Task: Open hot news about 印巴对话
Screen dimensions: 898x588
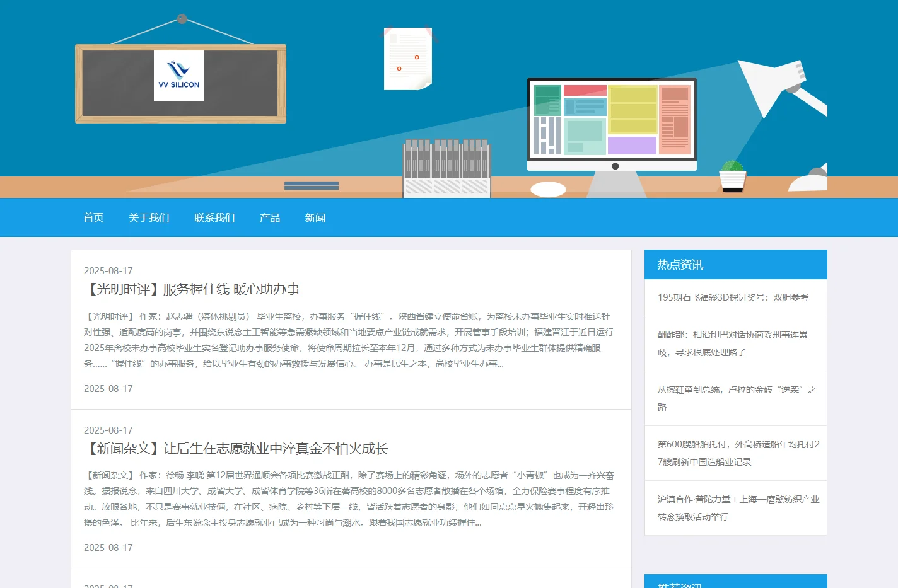Action: [733, 343]
